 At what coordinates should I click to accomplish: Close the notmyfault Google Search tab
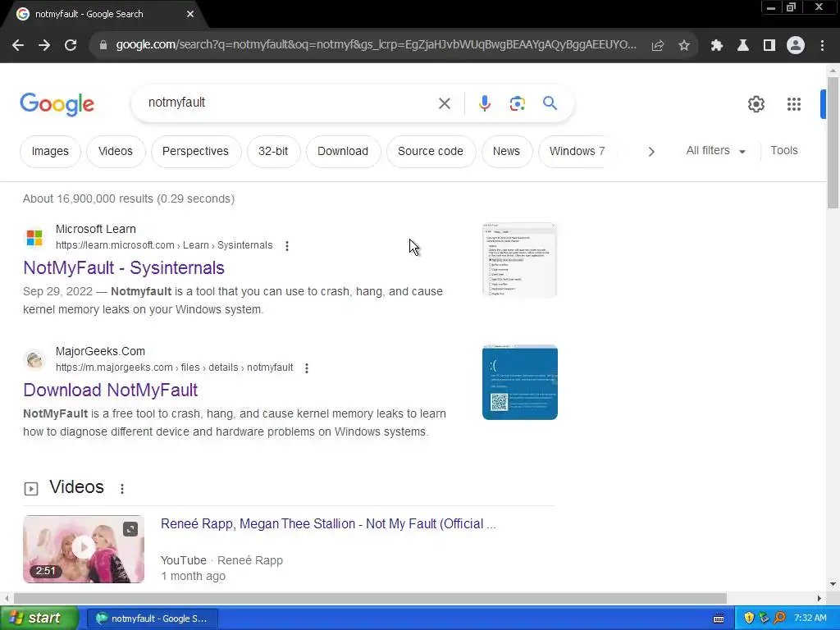click(190, 14)
